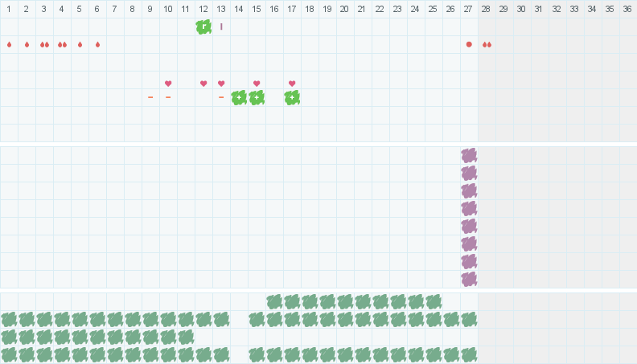The height and width of the screenshot is (364, 637).
Task: Click the top purple marker in day 27 column
Action: pos(469,155)
